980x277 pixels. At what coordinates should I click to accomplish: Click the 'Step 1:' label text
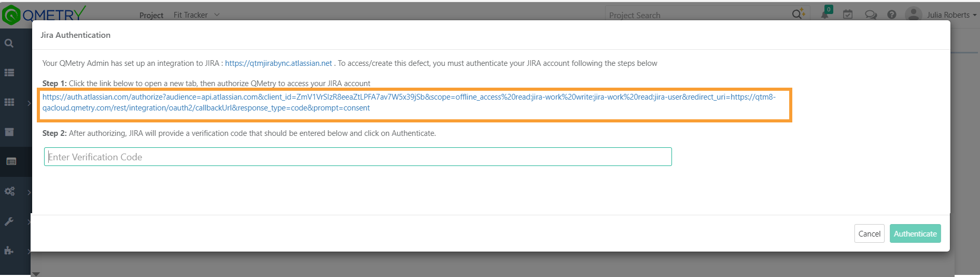54,84
